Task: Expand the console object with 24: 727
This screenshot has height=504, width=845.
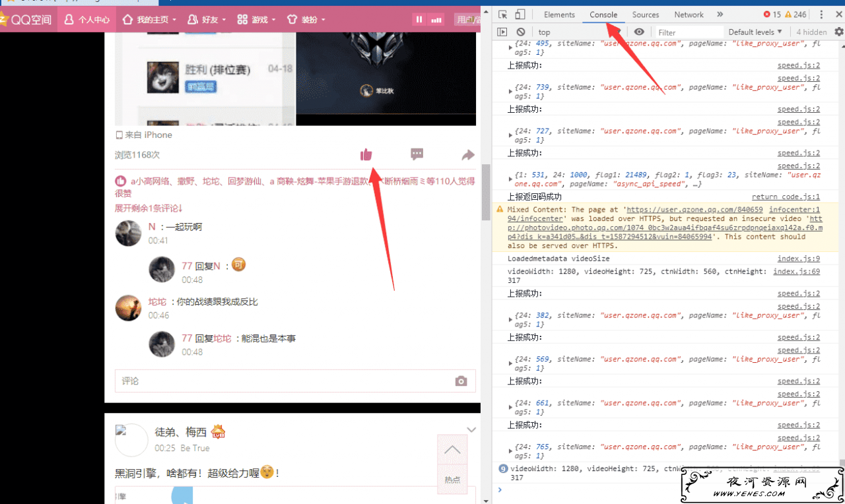Action: pyautogui.click(x=510, y=135)
